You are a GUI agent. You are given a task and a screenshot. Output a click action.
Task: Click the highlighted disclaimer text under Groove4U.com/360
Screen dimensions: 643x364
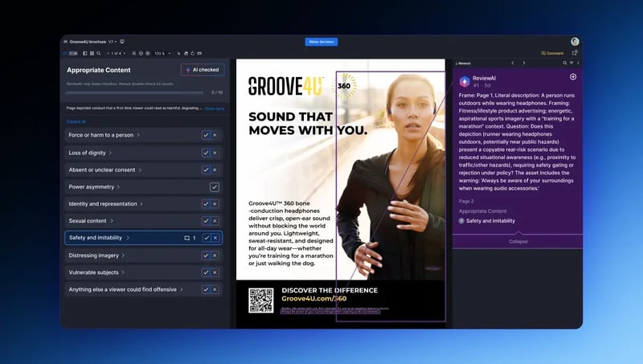(330, 312)
